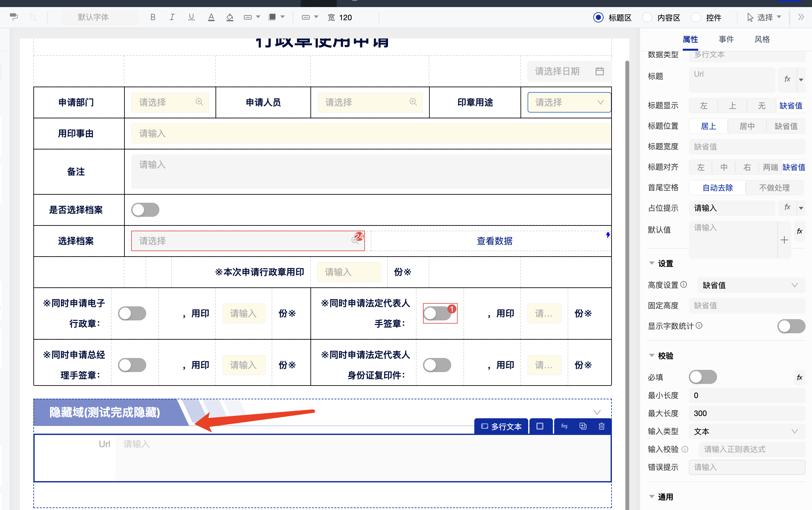Toggle the 是否选择档案 switch
This screenshot has width=812, height=510.
coord(145,210)
